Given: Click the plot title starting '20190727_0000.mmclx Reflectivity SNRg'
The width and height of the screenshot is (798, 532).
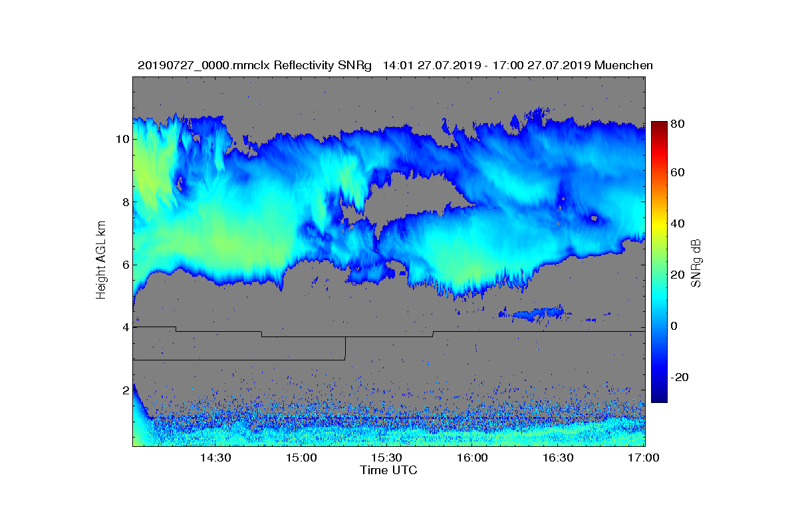Looking at the screenshot, I should (395, 65).
